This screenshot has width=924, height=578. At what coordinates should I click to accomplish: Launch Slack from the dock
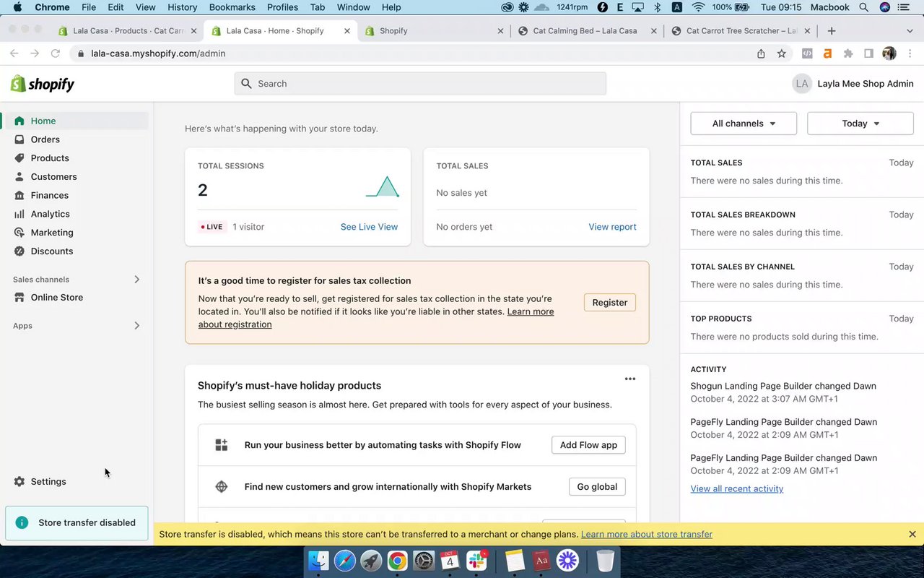coord(476,561)
